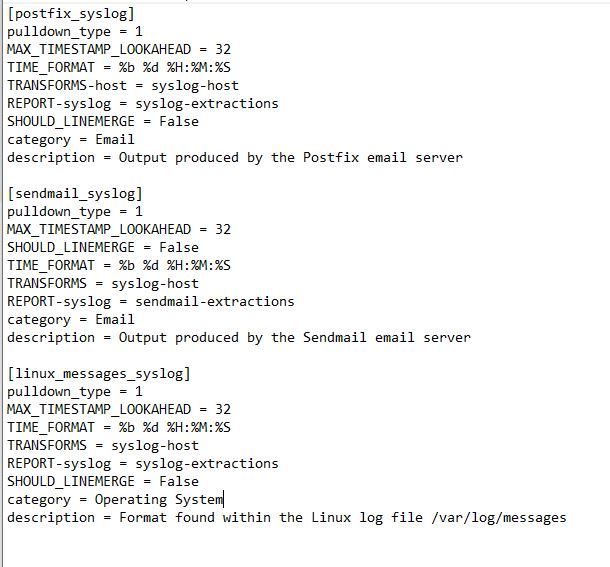The height and width of the screenshot is (567, 610).
Task: Click 'category = Email' under sendmail_syslog
Action: tap(71, 320)
